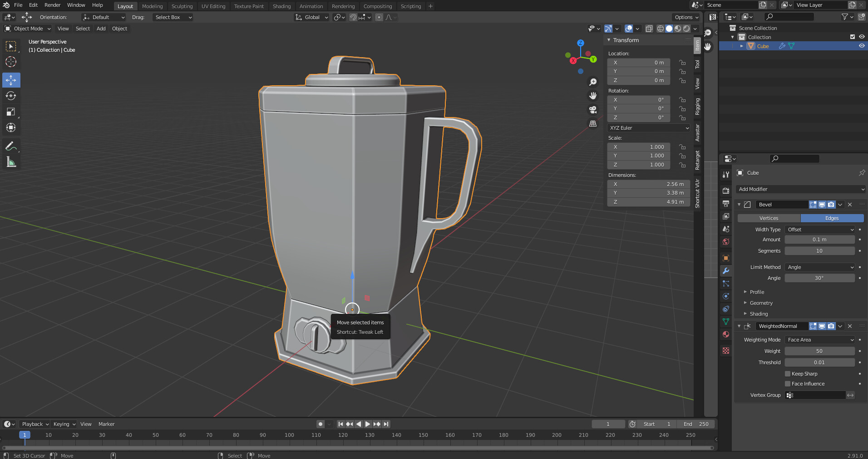The image size is (868, 459).
Task: Switch to the Sculpting workspace tab
Action: pos(182,6)
